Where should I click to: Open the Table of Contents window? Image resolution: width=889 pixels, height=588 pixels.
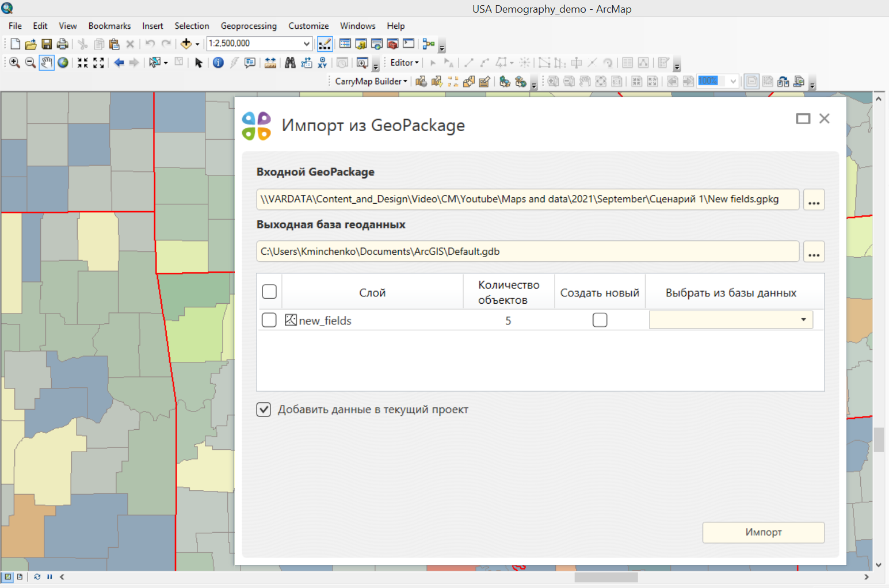[x=345, y=44]
